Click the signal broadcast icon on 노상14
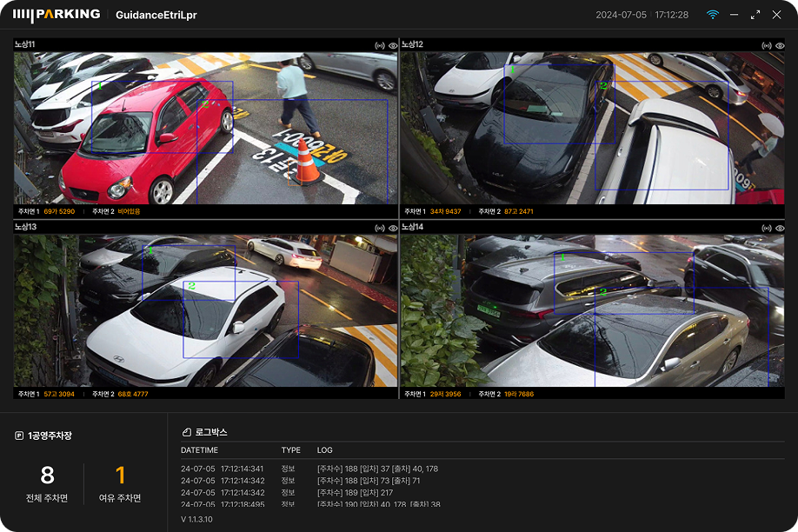Viewport: 798px width, 532px height. tap(767, 228)
